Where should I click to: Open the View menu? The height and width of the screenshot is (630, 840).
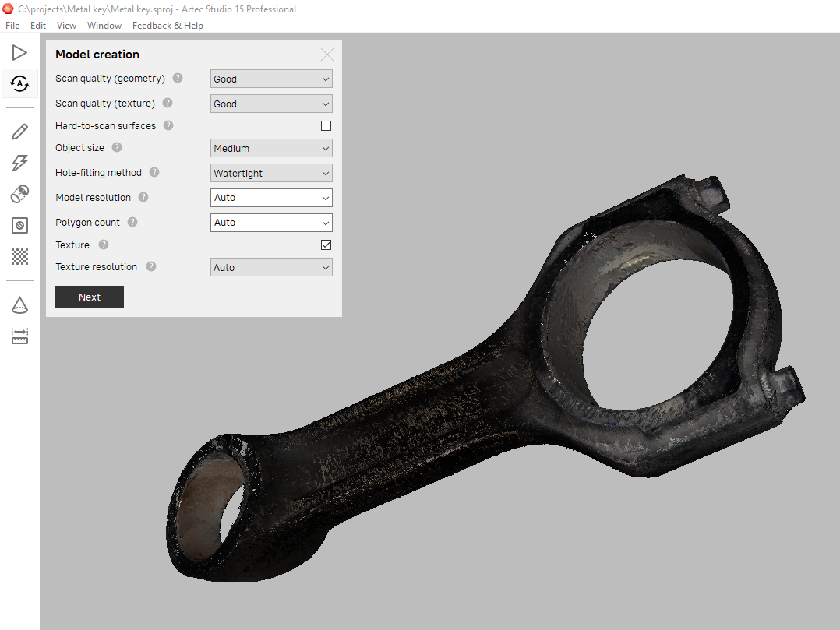pos(66,25)
